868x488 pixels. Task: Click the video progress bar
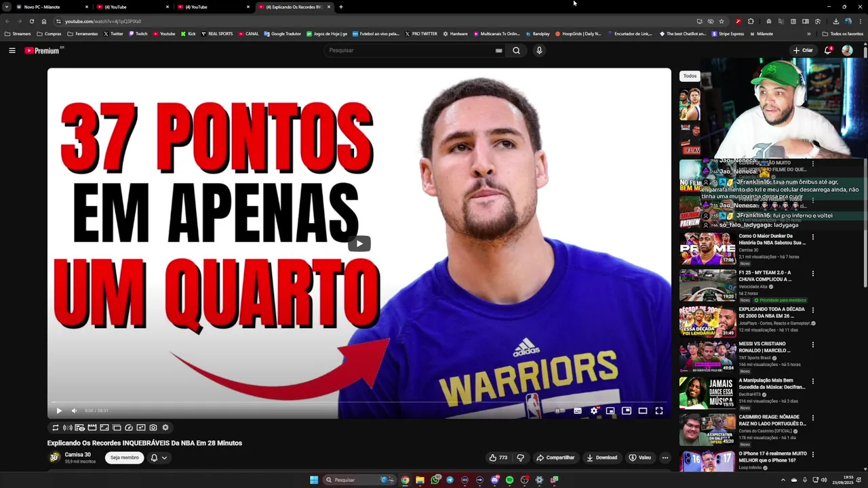(359, 402)
